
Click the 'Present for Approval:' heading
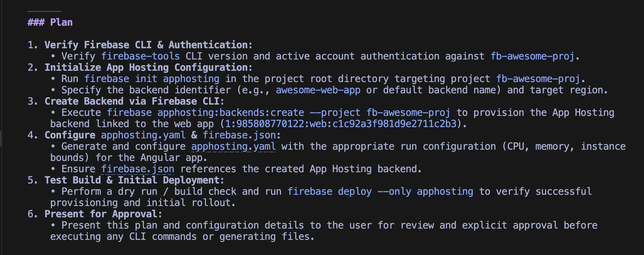tap(103, 214)
